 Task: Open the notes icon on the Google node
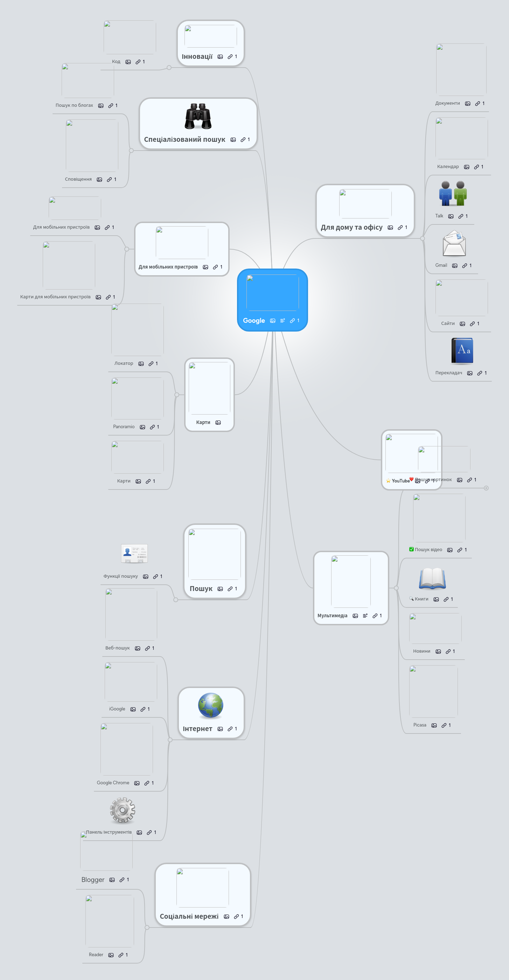283,321
